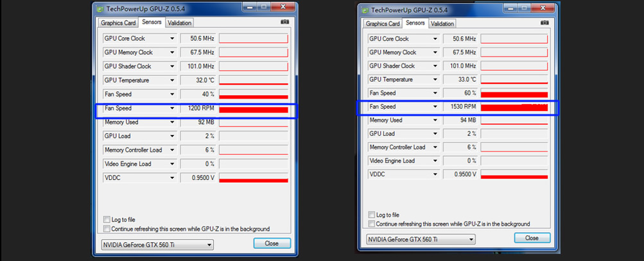Tick Log to file in right window
Image resolution: width=644 pixels, height=261 pixels.
click(372, 215)
